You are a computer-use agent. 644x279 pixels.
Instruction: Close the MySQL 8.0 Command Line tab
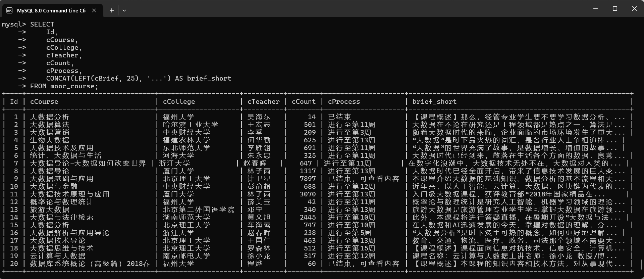94,10
